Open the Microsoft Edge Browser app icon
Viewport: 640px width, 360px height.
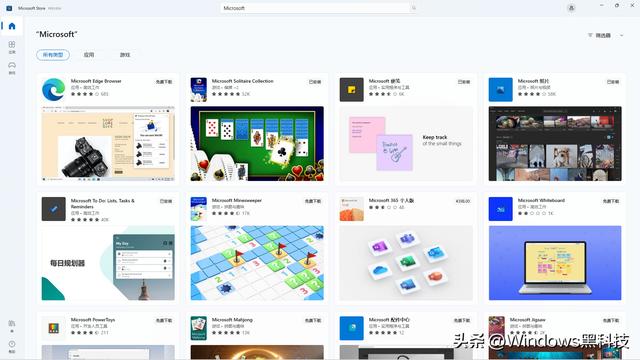(x=53, y=89)
